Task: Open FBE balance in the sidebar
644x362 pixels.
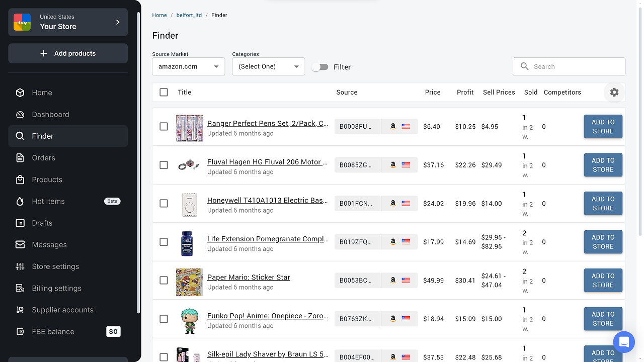Action: pos(68,332)
